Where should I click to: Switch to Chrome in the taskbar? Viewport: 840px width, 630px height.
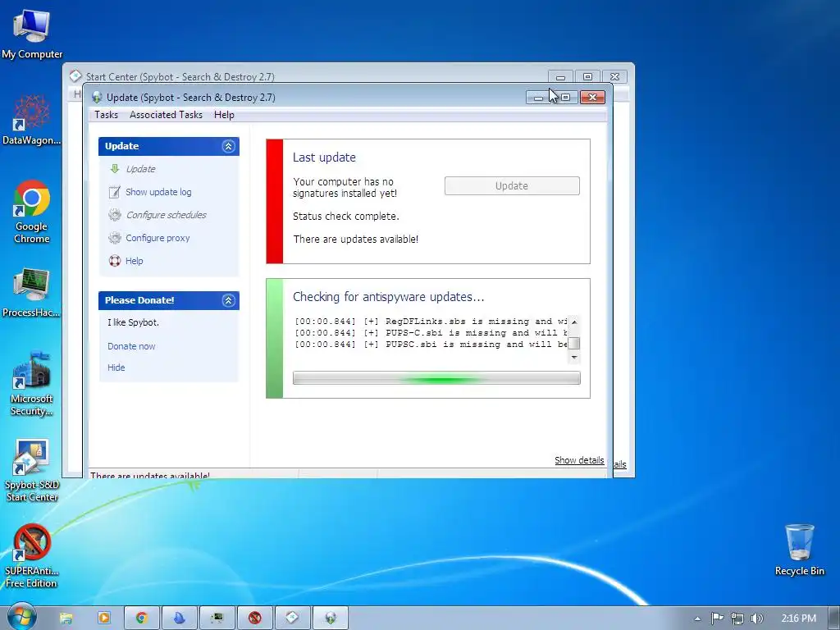point(142,619)
